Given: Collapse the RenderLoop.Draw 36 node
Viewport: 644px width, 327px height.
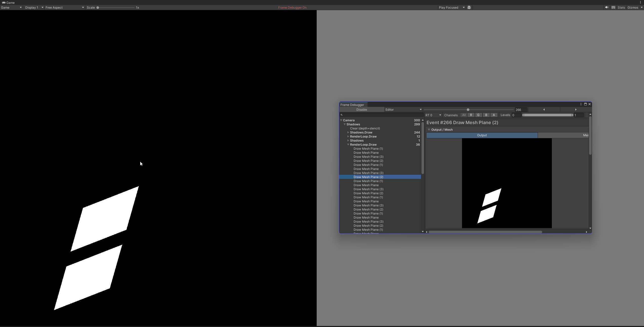Looking at the screenshot, I should pos(348,145).
